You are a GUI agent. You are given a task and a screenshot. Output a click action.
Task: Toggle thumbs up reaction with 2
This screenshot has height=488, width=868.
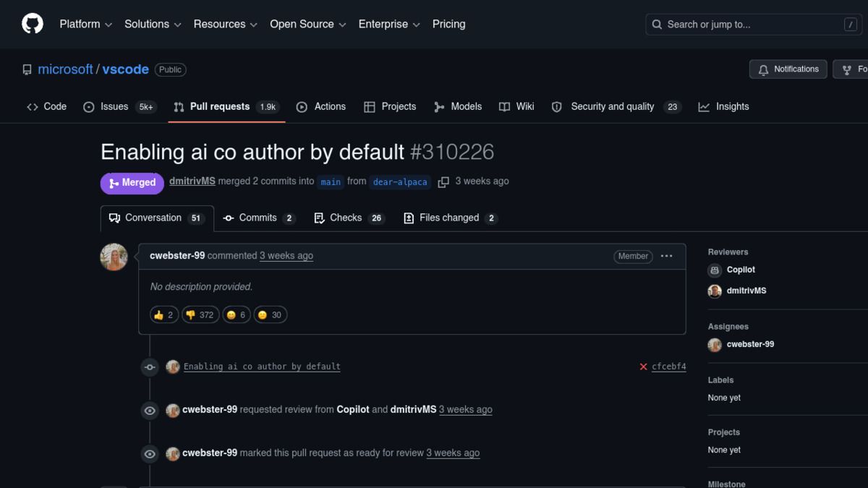[164, 315]
